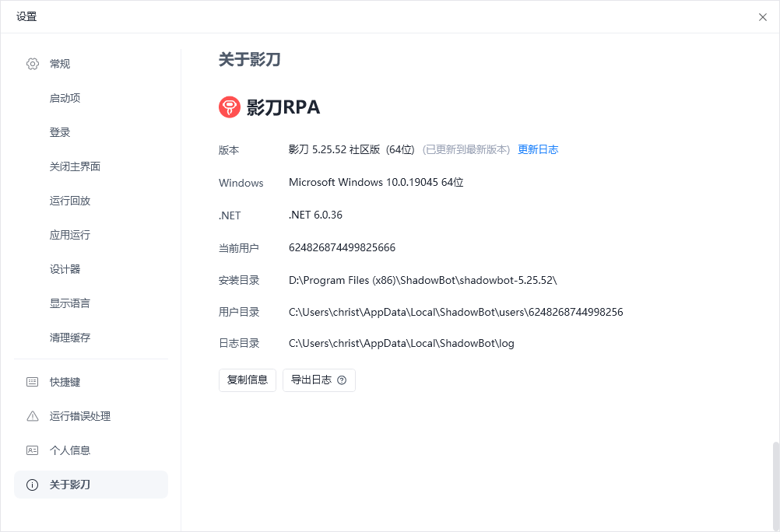Click the ID card icon beside 个人信息
This screenshot has height=532, width=780.
33,450
